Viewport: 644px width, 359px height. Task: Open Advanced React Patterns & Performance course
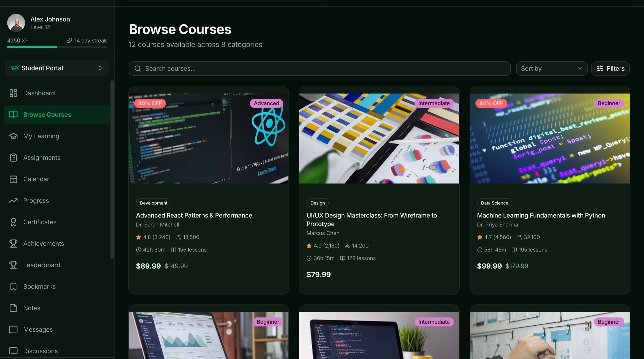click(x=194, y=216)
